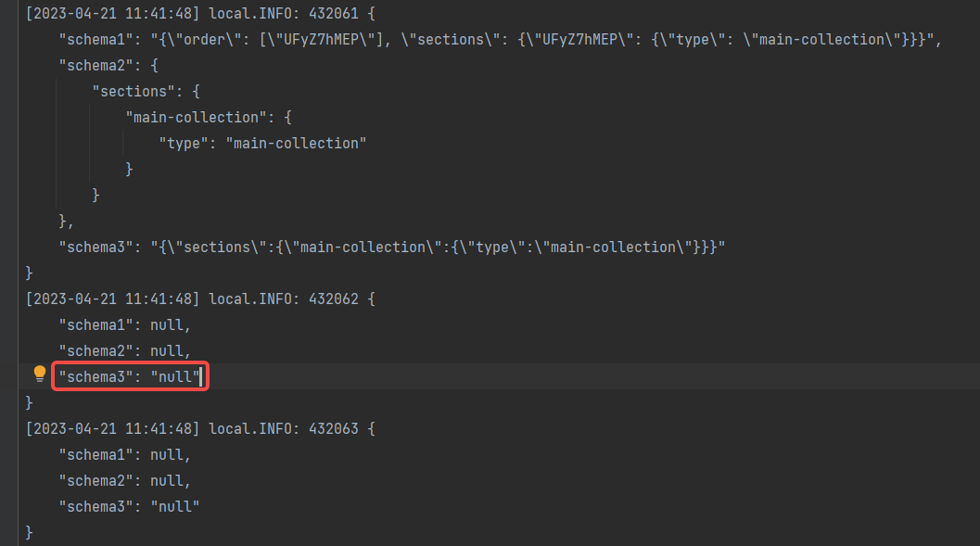
Task: Click the highlighted "null" string in the red box
Action: tap(175, 377)
